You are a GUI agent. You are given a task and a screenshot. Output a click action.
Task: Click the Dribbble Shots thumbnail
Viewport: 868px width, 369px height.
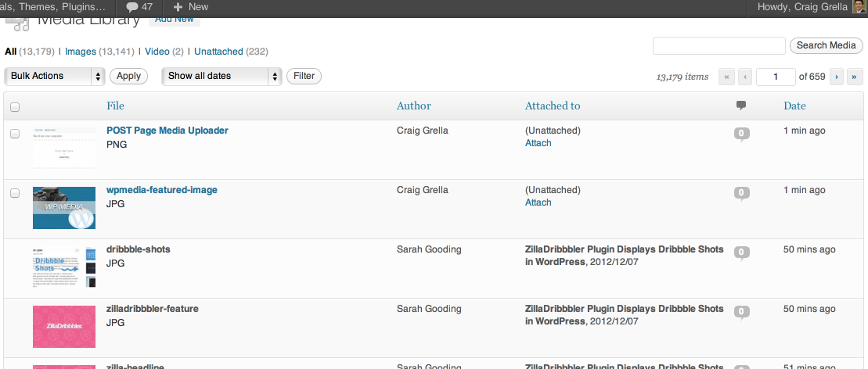pyautogui.click(x=63, y=267)
